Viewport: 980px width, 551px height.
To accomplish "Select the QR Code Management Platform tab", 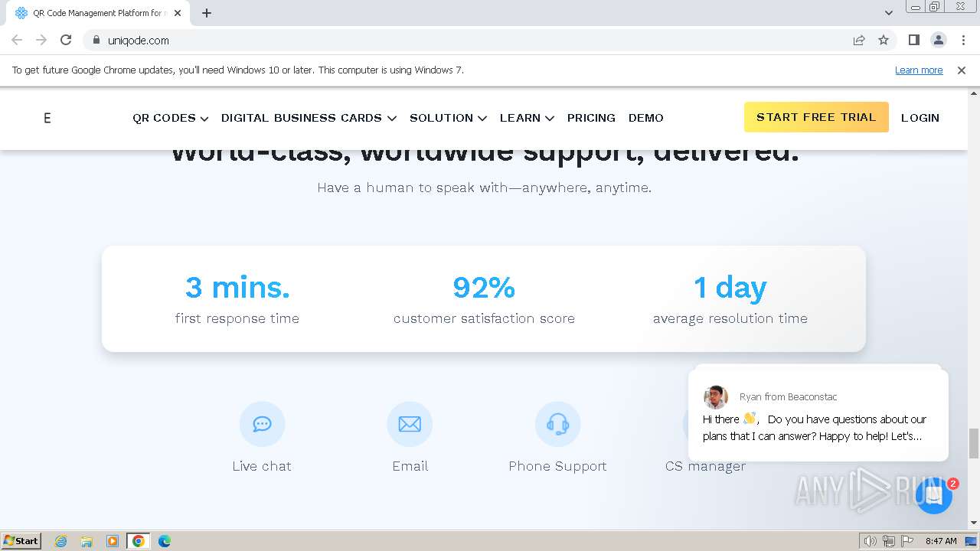I will coord(100,13).
